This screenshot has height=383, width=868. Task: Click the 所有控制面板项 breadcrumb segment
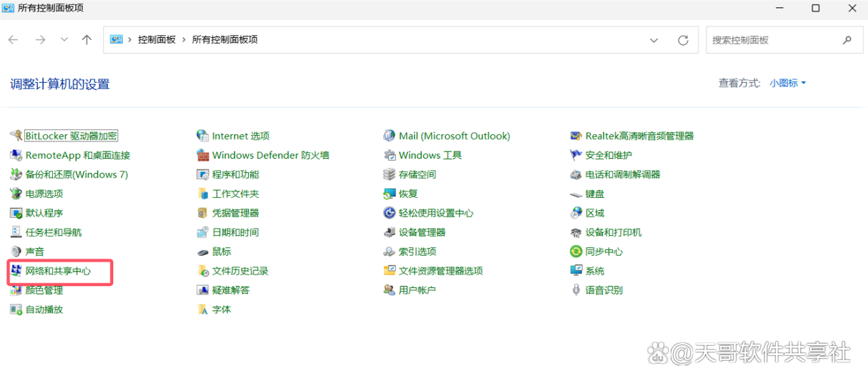tap(225, 40)
